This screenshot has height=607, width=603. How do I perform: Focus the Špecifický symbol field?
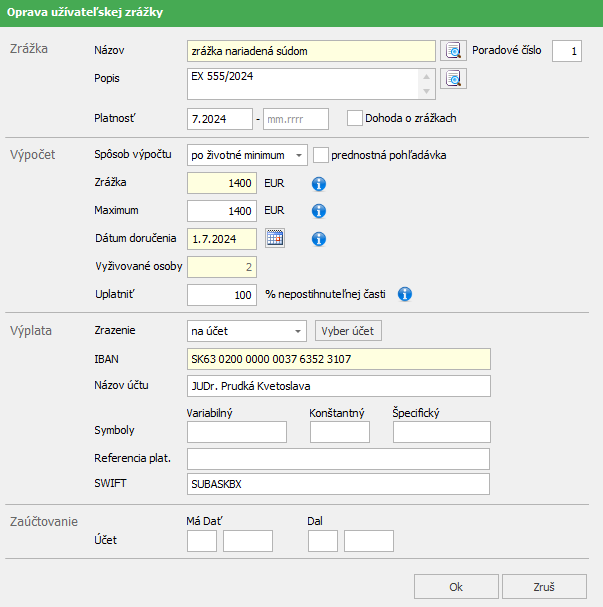click(442, 432)
